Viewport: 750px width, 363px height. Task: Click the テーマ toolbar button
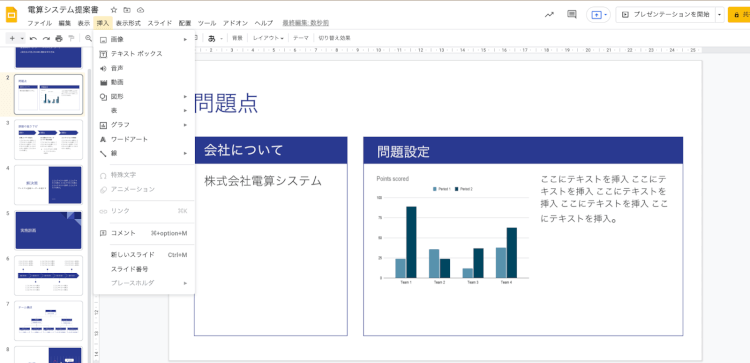coord(301,38)
